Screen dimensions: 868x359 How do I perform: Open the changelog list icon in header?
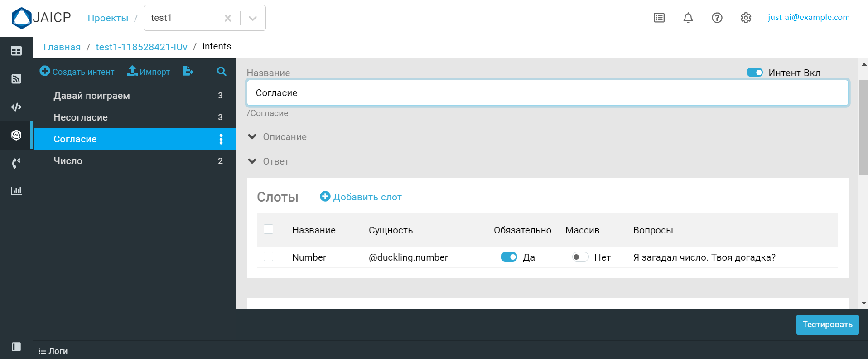[x=659, y=18]
